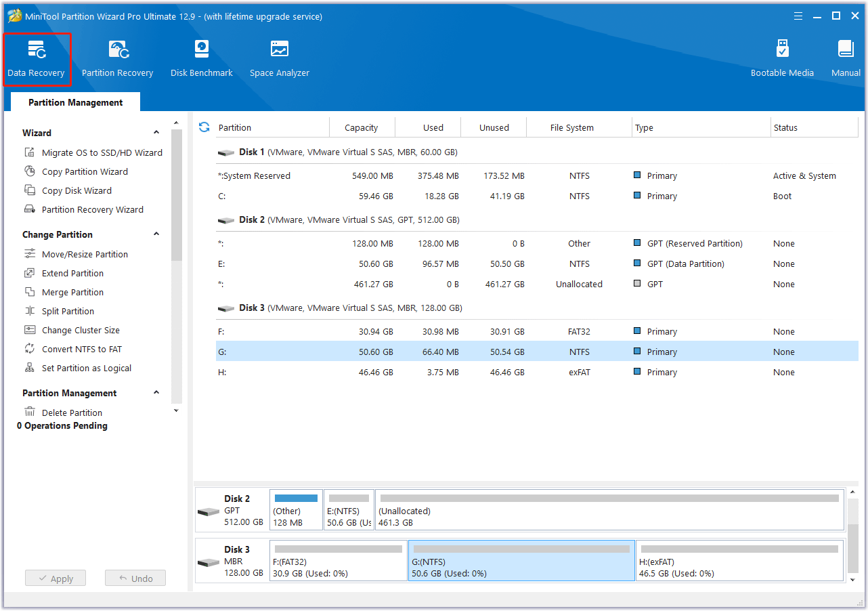The width and height of the screenshot is (868, 611).
Task: Select Disk 2 GPT drive in disk map
Action: (232, 510)
